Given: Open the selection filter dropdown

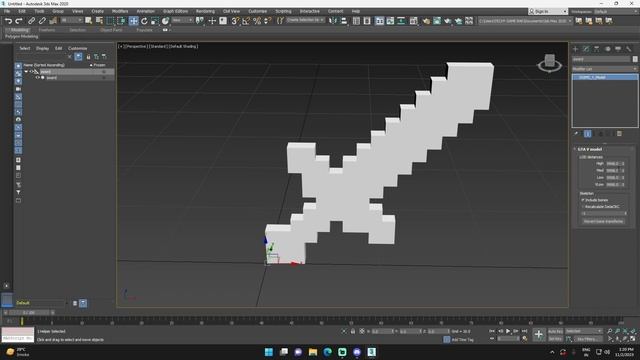Looking at the screenshot, I should [71, 20].
